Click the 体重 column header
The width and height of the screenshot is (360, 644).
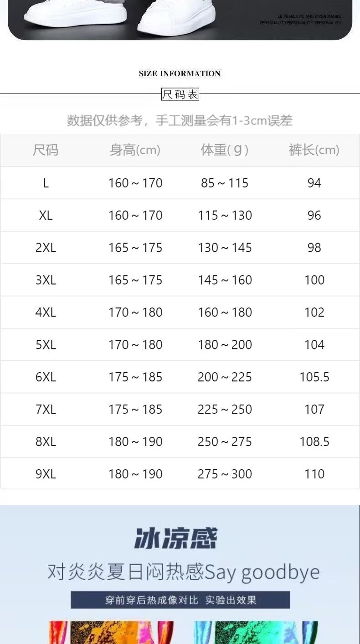click(225, 150)
